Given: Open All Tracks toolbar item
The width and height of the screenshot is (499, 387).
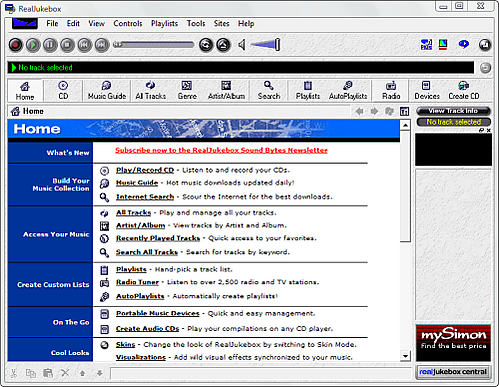Looking at the screenshot, I should [151, 91].
